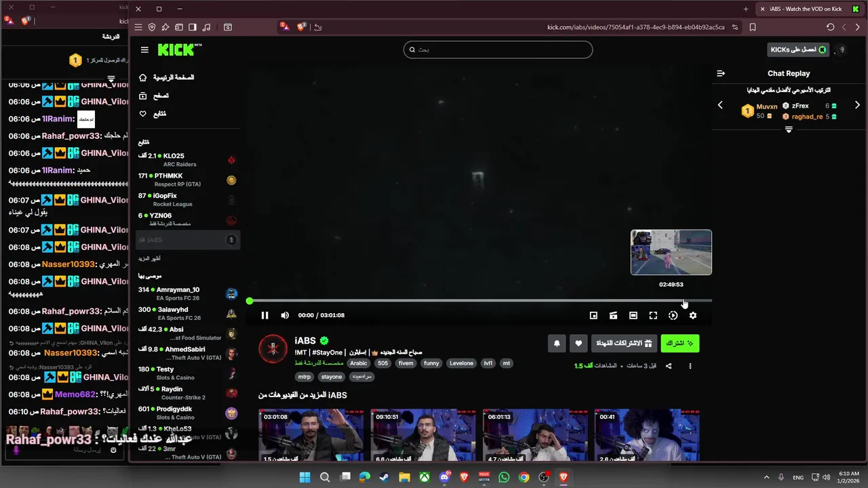Expand leaderboard below raghad_re

(789, 129)
